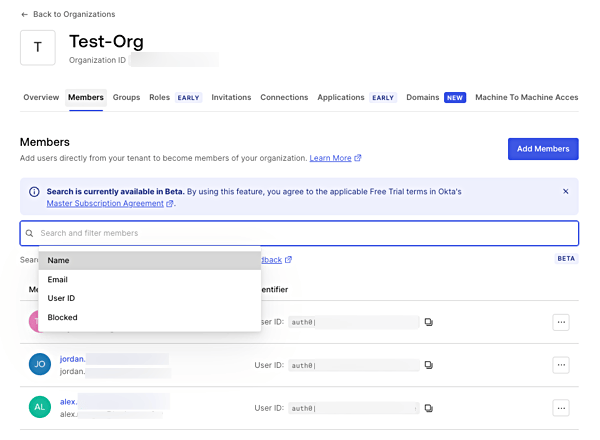Open the feedback link below search
This screenshot has width=600, height=440.
pos(272,260)
